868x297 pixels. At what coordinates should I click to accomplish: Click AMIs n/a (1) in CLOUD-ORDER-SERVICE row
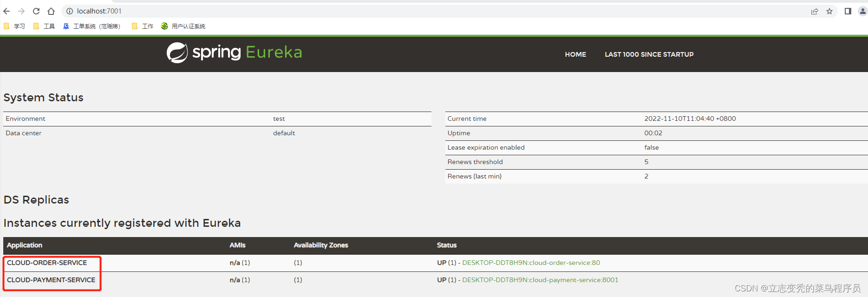(x=240, y=263)
